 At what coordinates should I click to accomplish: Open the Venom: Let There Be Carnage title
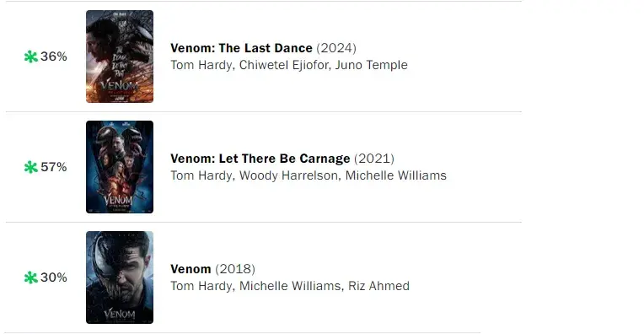click(x=260, y=159)
